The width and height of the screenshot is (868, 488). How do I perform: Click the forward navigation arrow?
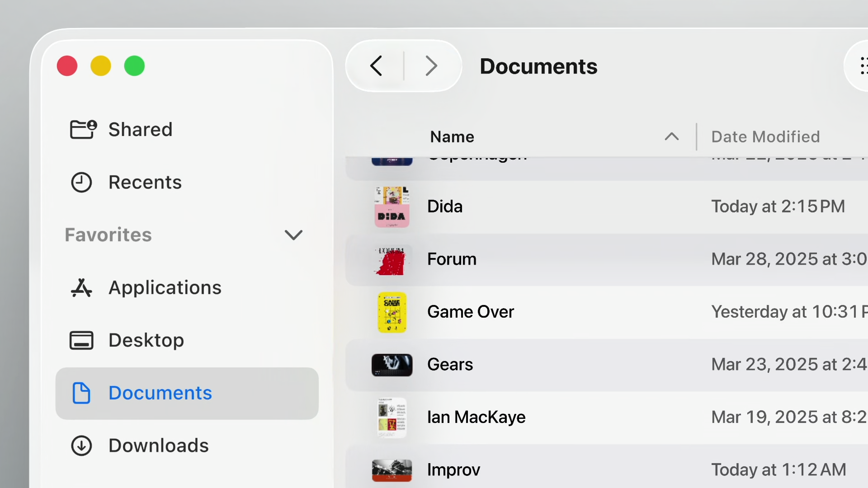click(x=431, y=66)
